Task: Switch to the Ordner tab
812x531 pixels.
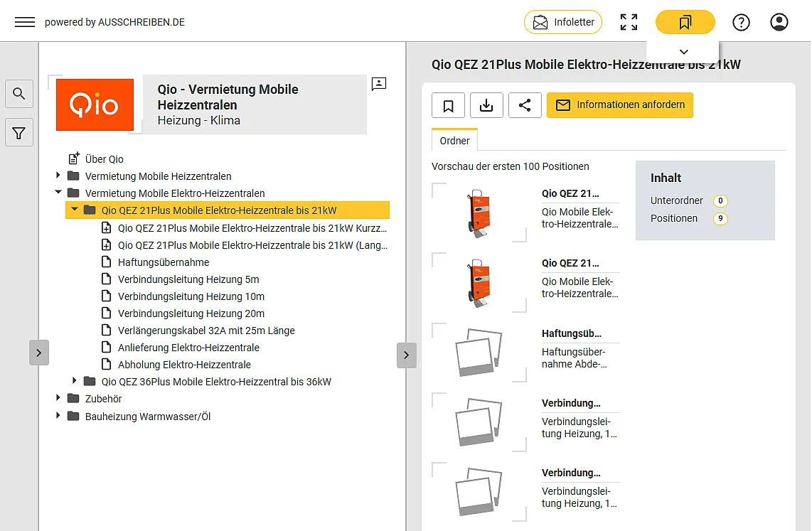Action: [454, 141]
